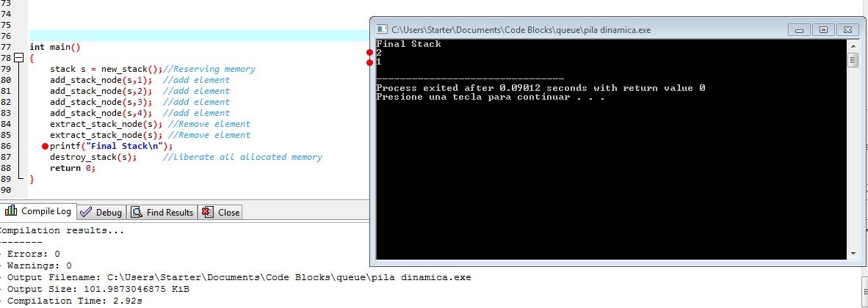Click the Debug checkmark icon
The width and height of the screenshot is (868, 308).
click(85, 213)
